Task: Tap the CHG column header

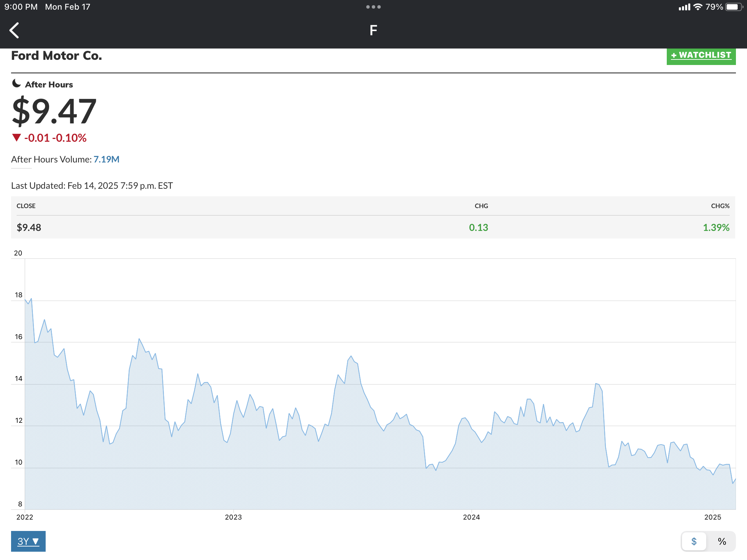Action: pos(481,206)
